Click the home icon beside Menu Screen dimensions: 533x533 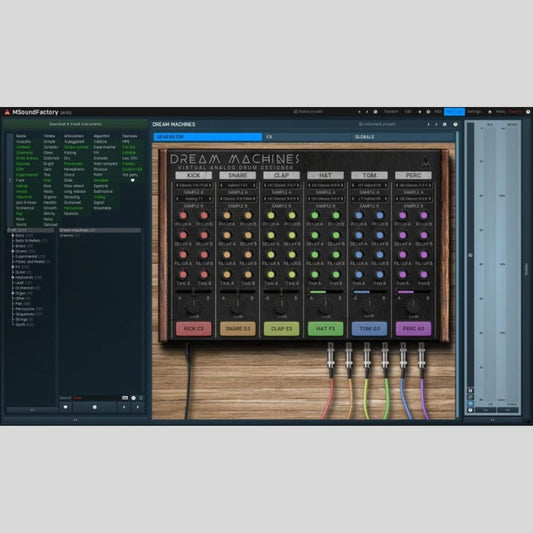[x=490, y=112]
